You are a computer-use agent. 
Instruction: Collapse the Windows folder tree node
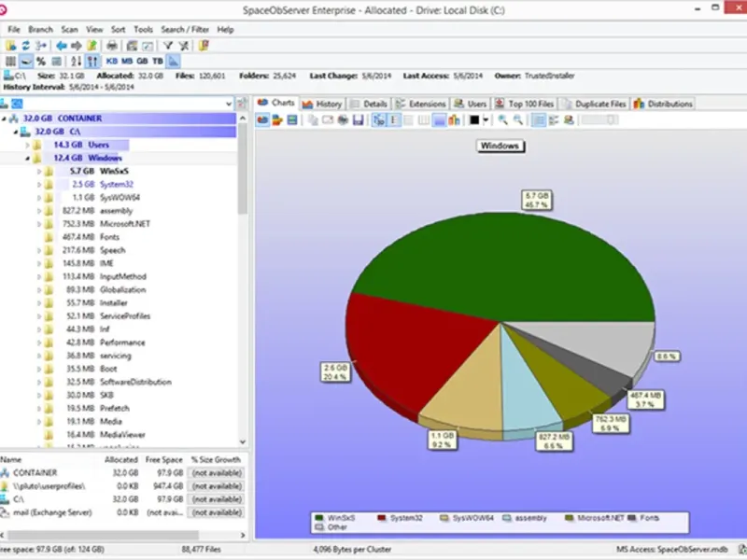[28, 159]
